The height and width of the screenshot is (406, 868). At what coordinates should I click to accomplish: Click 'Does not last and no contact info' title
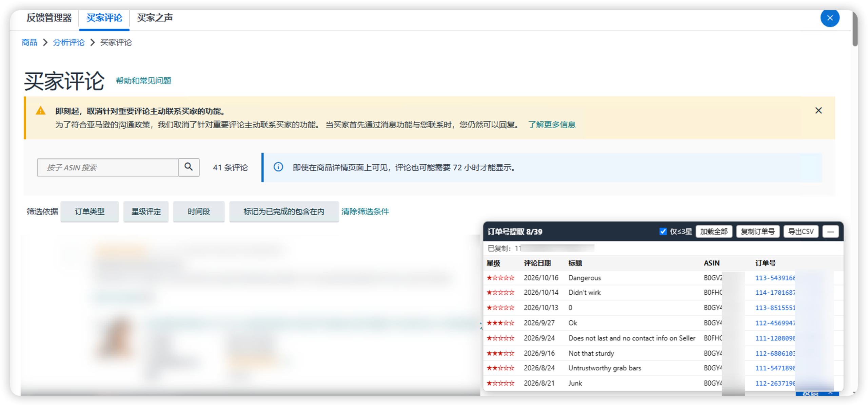click(x=632, y=338)
